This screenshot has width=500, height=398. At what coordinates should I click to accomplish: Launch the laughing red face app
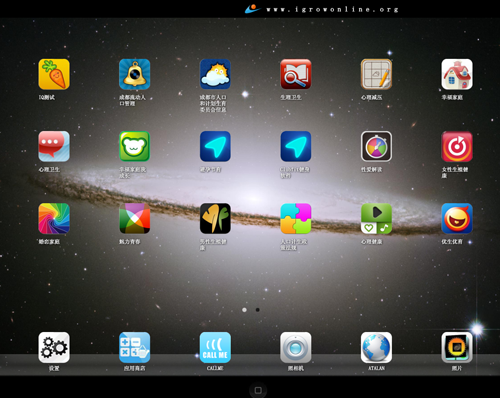coord(457,218)
